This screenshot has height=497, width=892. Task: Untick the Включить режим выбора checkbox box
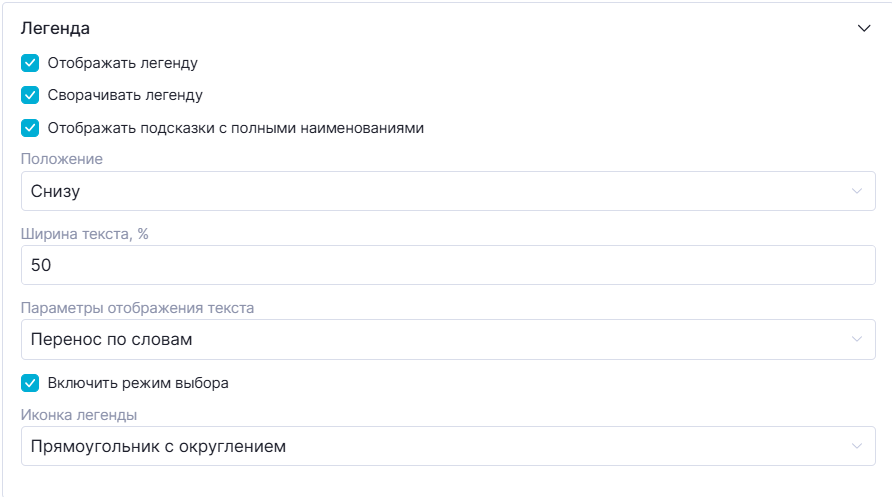click(x=30, y=383)
